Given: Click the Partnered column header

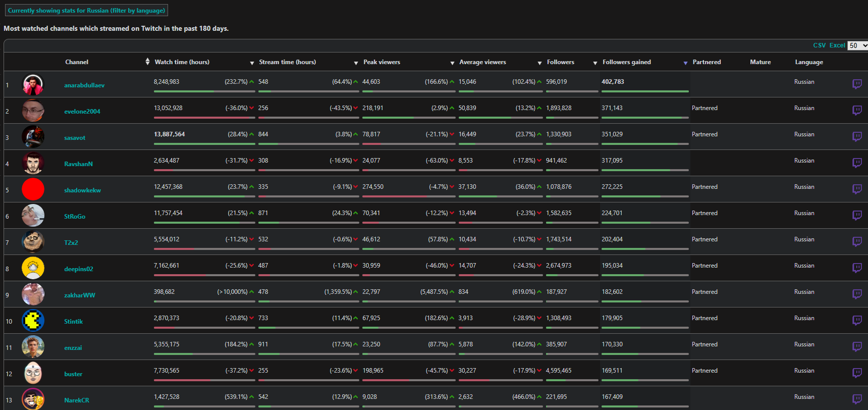Looking at the screenshot, I should (x=707, y=62).
